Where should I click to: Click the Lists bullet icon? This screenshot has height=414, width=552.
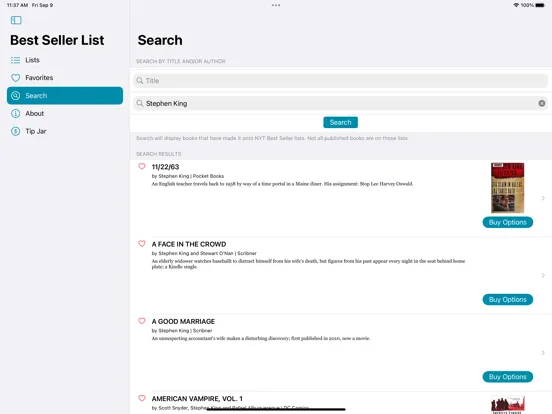coord(15,60)
